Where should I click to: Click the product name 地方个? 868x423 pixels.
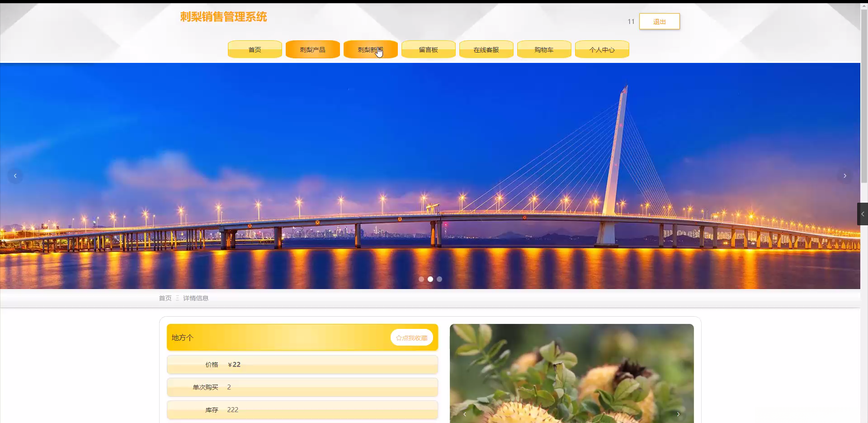[182, 337]
